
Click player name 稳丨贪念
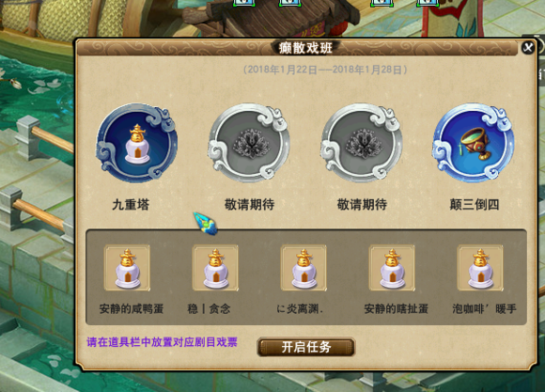point(209,308)
